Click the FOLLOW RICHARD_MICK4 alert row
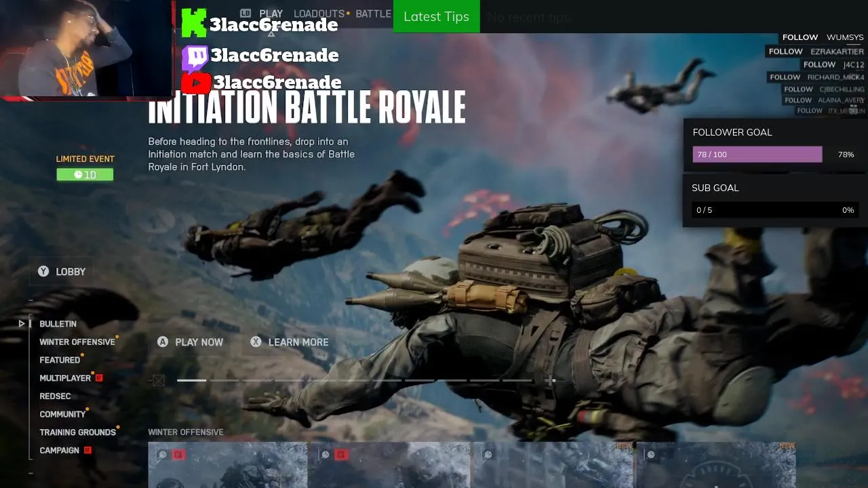The width and height of the screenshot is (868, 488). tap(816, 77)
